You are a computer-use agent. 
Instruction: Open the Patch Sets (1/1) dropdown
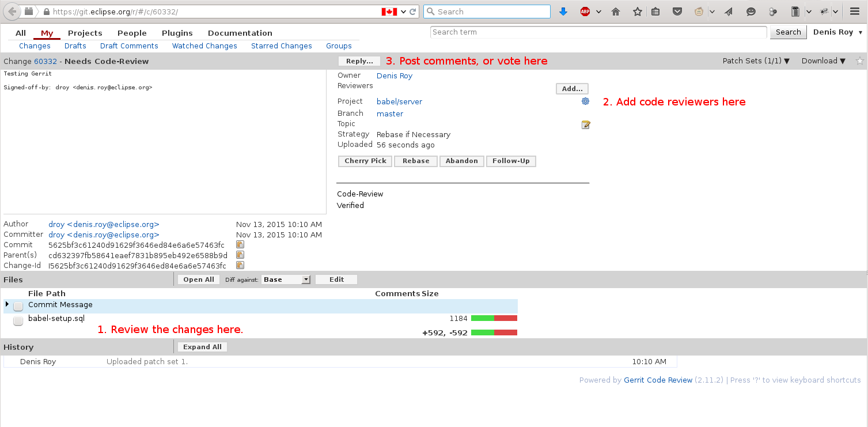click(756, 61)
